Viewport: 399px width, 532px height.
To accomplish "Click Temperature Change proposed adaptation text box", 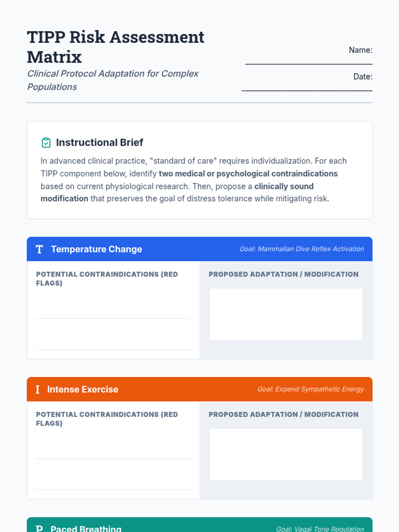I will tap(286, 314).
